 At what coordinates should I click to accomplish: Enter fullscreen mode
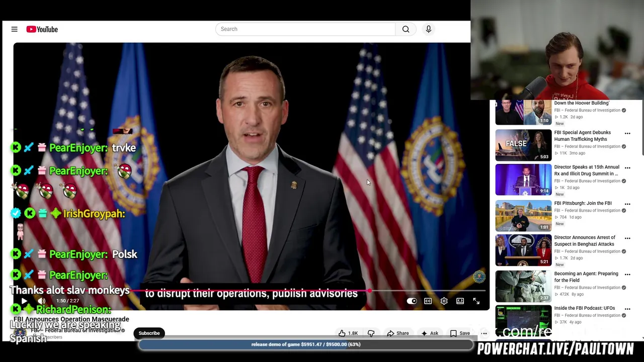tap(476, 301)
